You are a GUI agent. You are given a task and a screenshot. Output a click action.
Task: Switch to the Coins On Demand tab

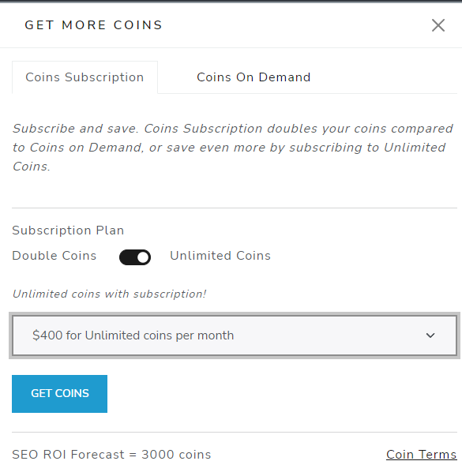[x=254, y=77]
